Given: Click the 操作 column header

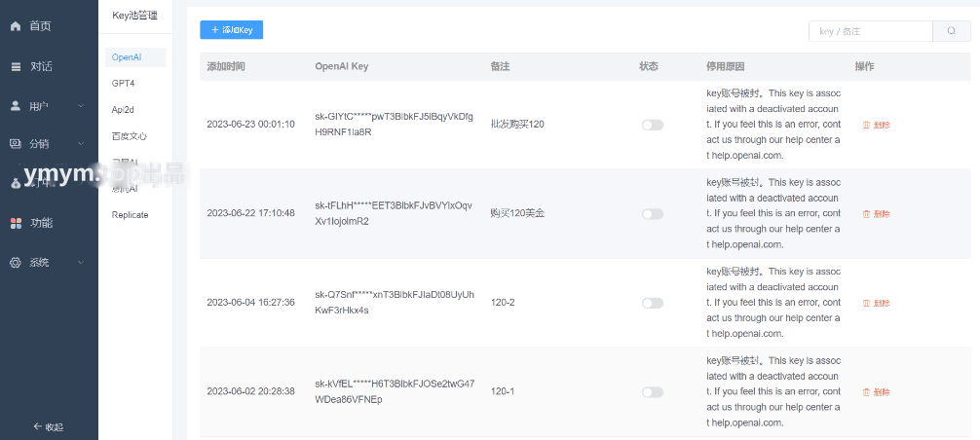Looking at the screenshot, I should tap(864, 67).
